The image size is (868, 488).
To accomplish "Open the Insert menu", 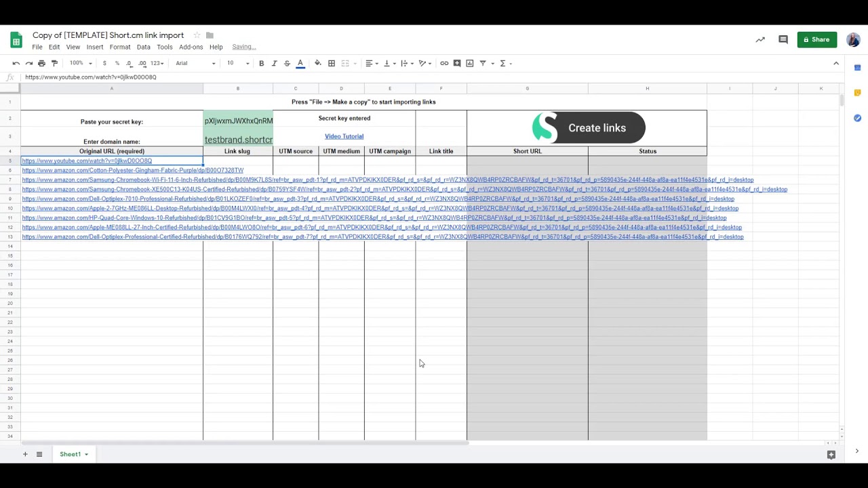I will tap(95, 47).
